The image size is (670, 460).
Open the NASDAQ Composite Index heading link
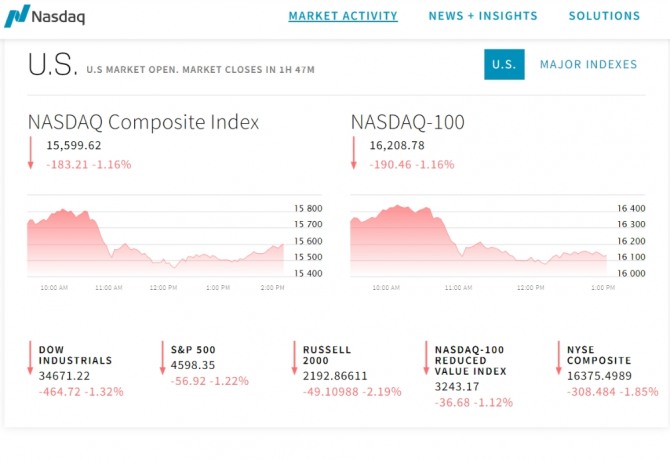143,122
